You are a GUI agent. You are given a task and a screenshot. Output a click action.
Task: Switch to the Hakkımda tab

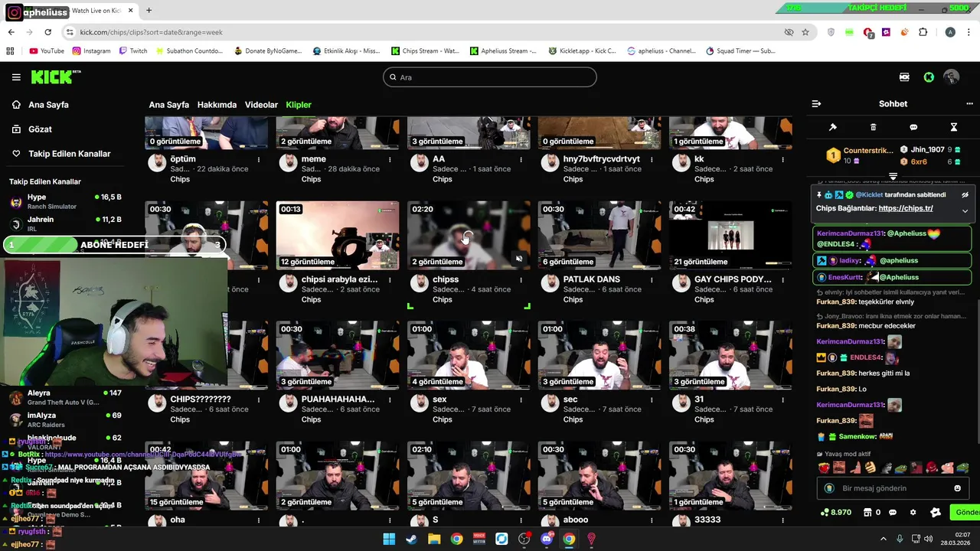coord(217,105)
